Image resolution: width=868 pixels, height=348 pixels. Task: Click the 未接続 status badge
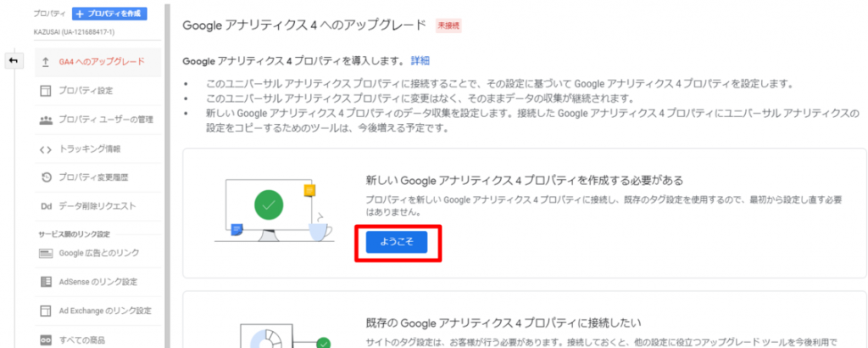[449, 25]
